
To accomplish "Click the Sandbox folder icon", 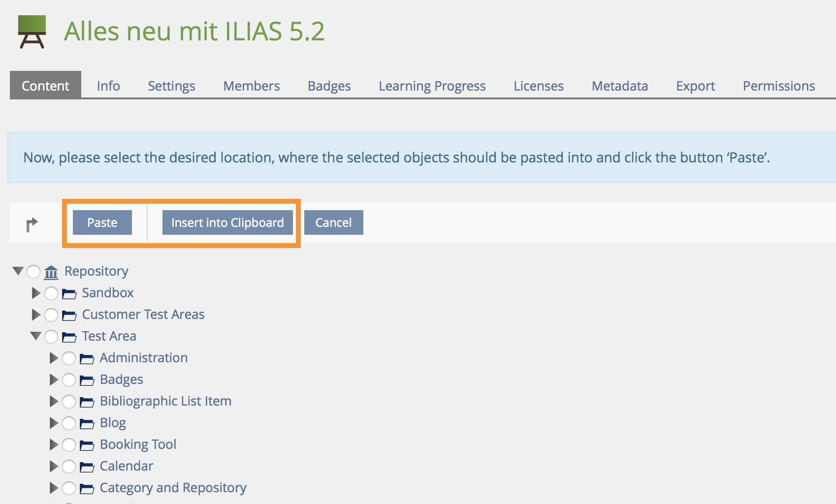I will coord(69,294).
